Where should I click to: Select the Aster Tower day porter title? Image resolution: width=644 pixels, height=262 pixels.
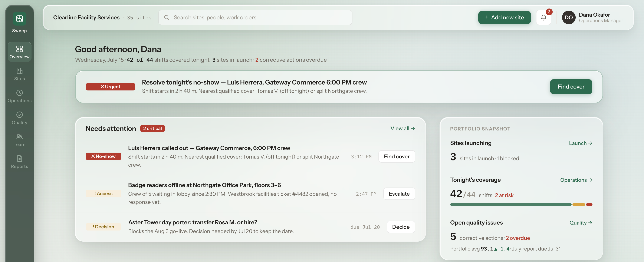[x=193, y=222]
